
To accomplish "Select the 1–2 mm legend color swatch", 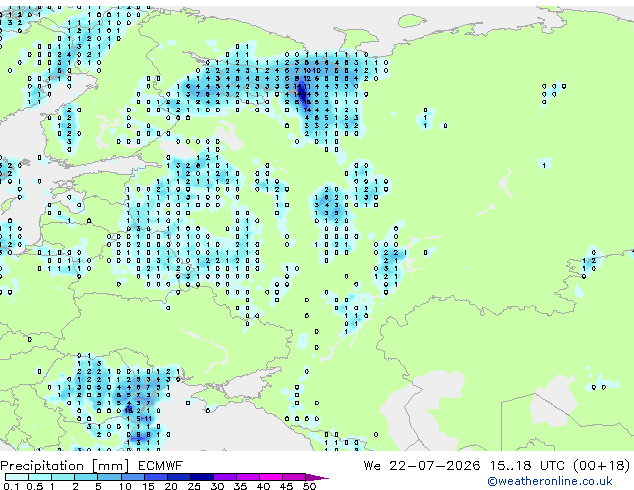I will pyautogui.click(x=63, y=477).
